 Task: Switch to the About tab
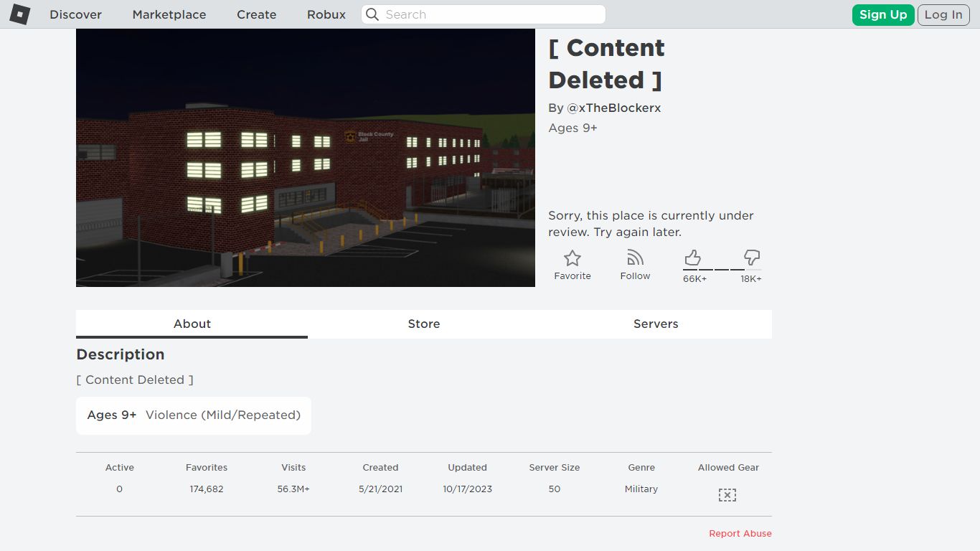192,324
